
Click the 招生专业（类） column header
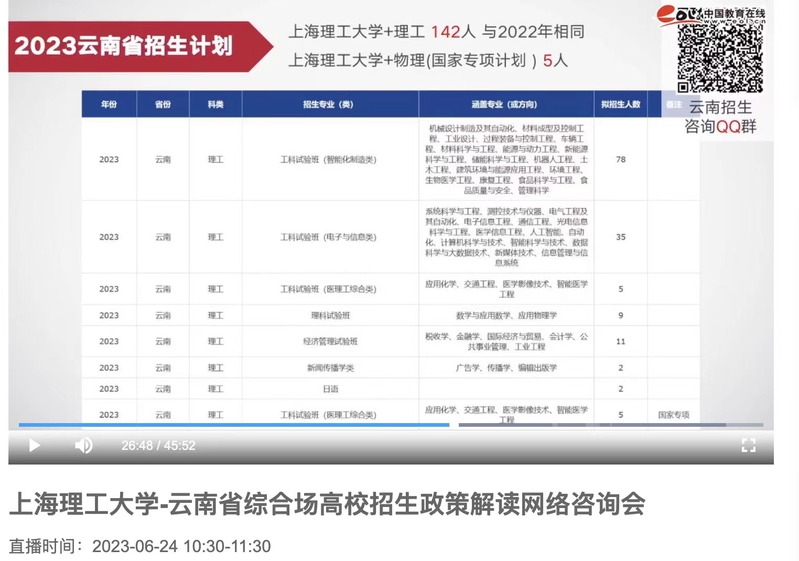pyautogui.click(x=329, y=104)
